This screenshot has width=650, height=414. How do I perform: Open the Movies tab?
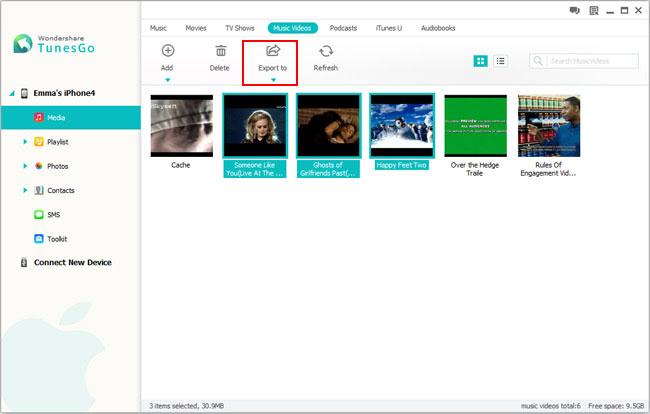[196, 28]
